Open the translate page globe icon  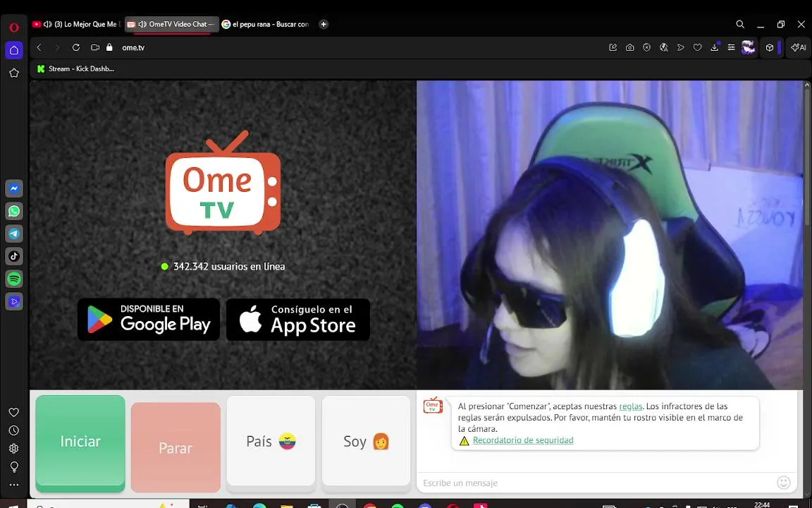(664, 47)
